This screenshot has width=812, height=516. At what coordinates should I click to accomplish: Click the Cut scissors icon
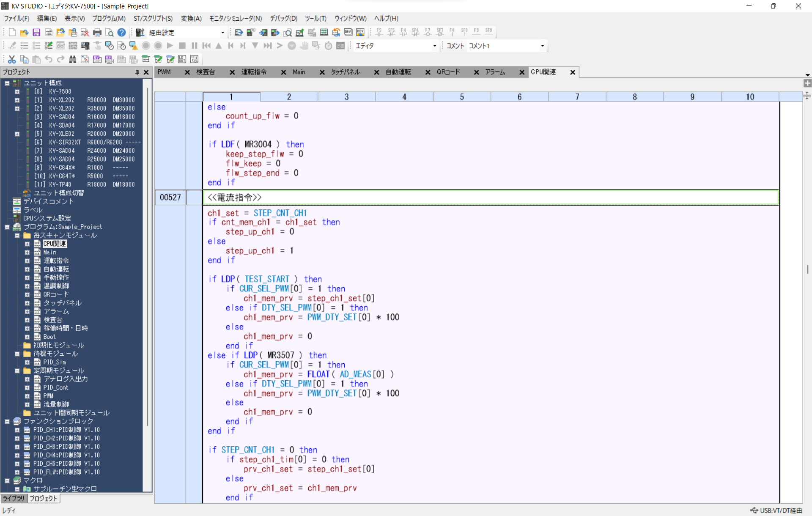coord(12,59)
